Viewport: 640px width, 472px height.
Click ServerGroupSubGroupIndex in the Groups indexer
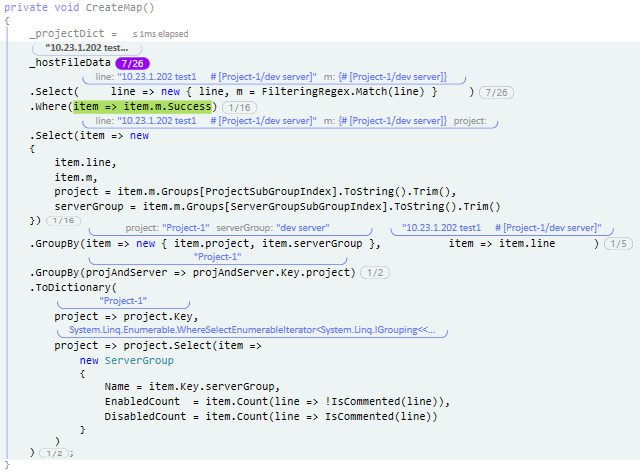click(x=308, y=207)
